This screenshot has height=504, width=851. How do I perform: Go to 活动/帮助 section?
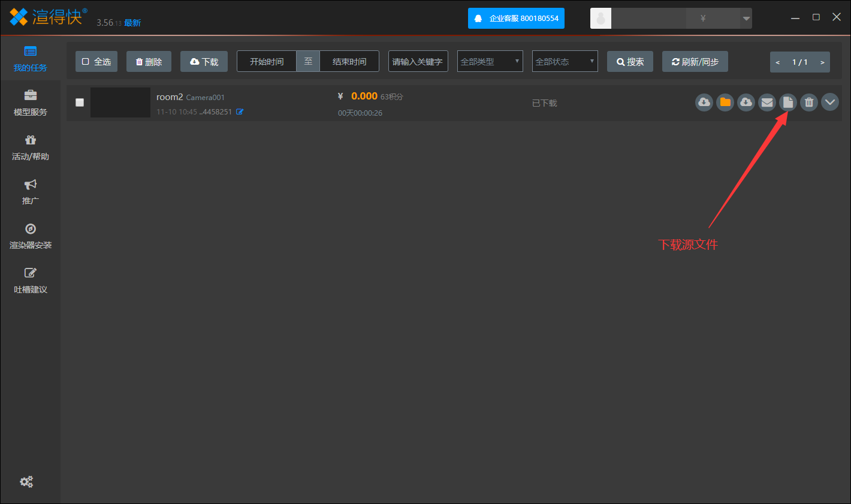point(31,147)
